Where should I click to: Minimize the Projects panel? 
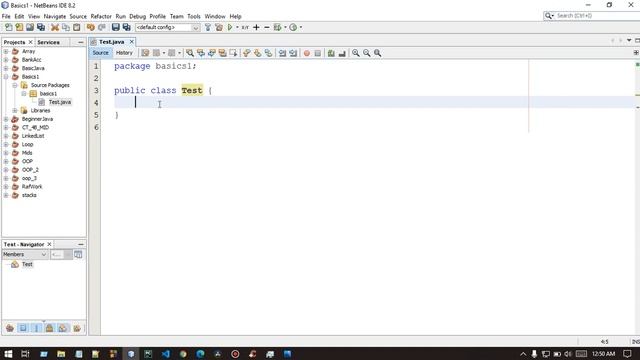80,42
